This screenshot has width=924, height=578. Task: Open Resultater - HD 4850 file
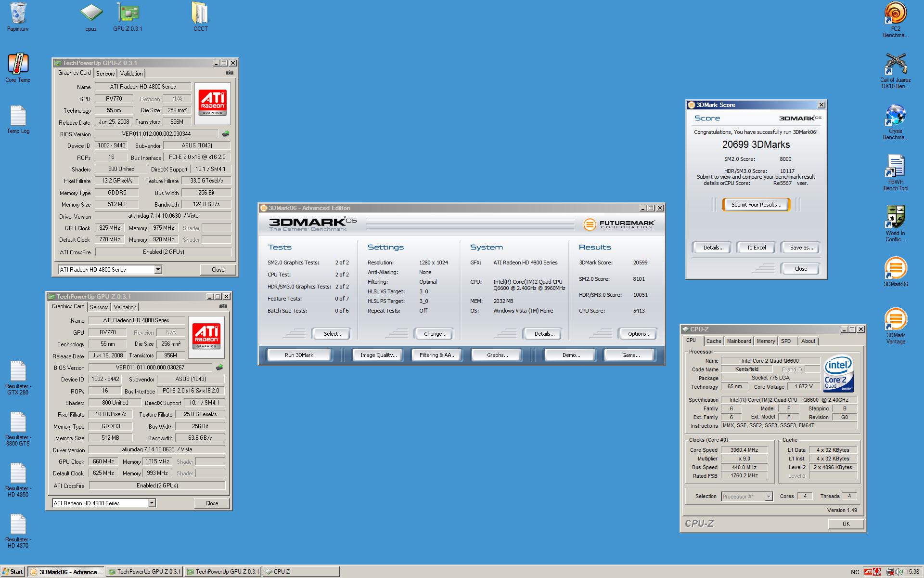18,480
